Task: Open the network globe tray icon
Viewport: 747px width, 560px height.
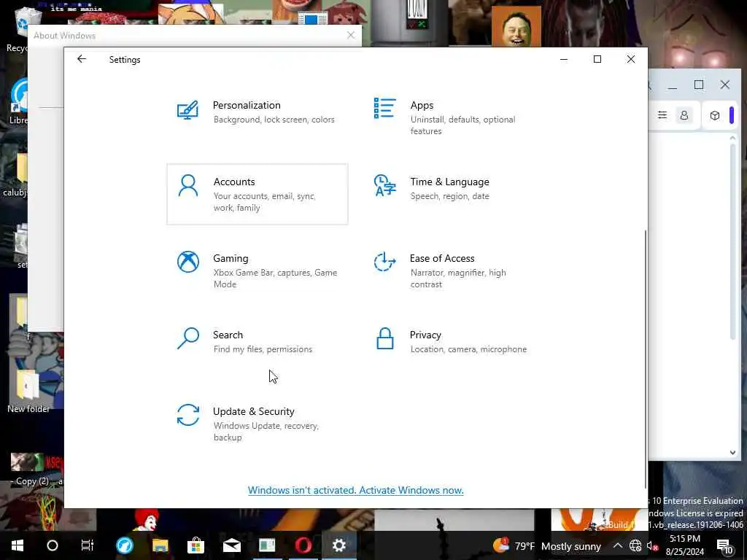Action: pos(635,545)
